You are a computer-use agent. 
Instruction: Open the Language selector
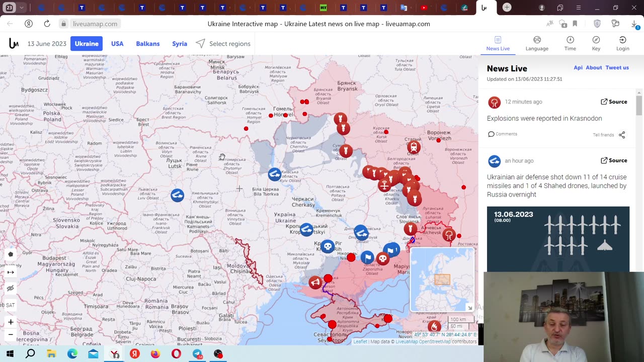point(537,44)
